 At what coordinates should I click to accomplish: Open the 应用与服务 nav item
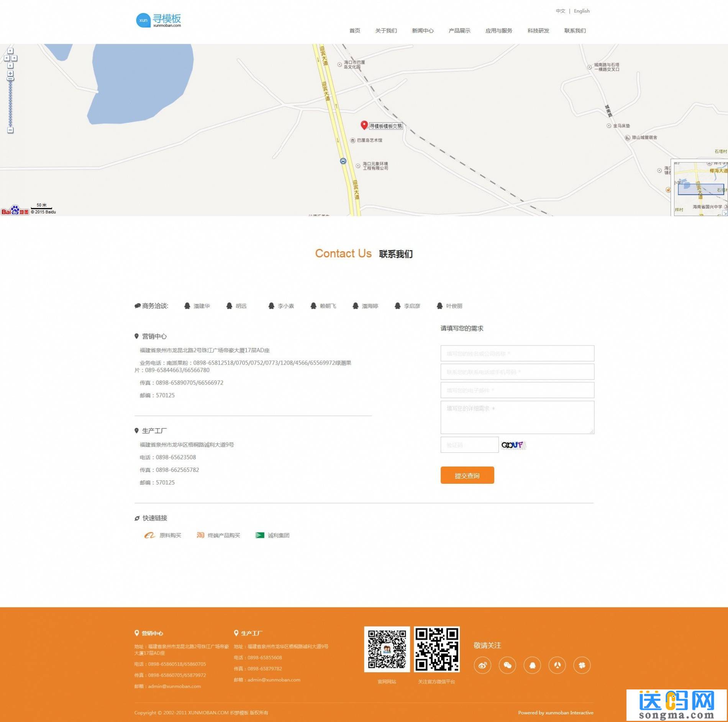coord(499,31)
